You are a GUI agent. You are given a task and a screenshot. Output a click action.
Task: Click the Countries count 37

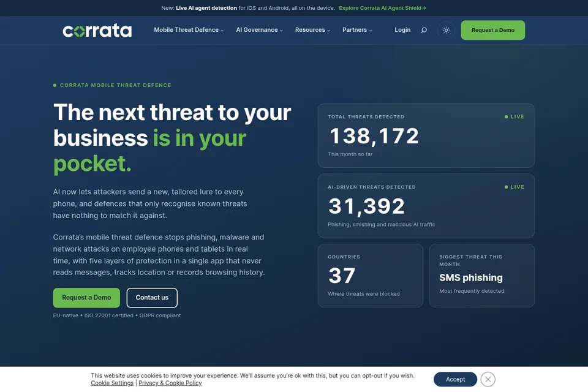point(342,276)
